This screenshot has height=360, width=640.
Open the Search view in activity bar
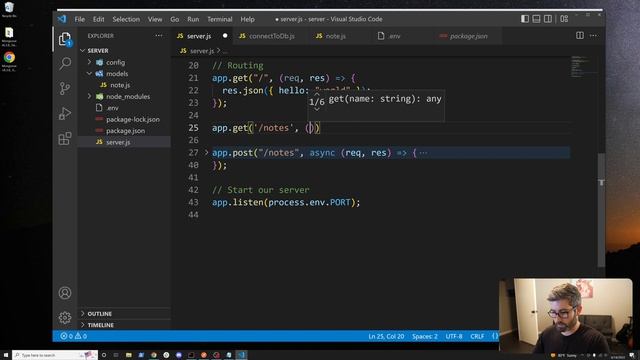[65, 63]
